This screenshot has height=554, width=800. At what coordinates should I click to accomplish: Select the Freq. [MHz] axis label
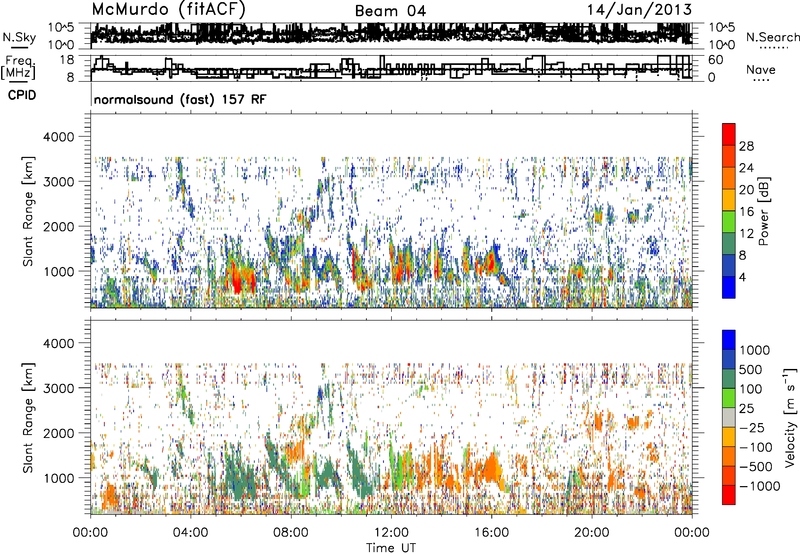19,68
